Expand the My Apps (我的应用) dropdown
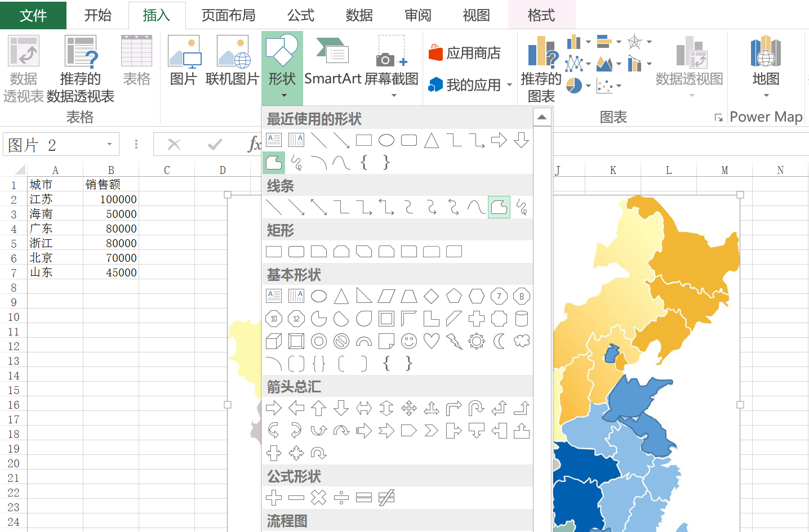 tap(509, 85)
